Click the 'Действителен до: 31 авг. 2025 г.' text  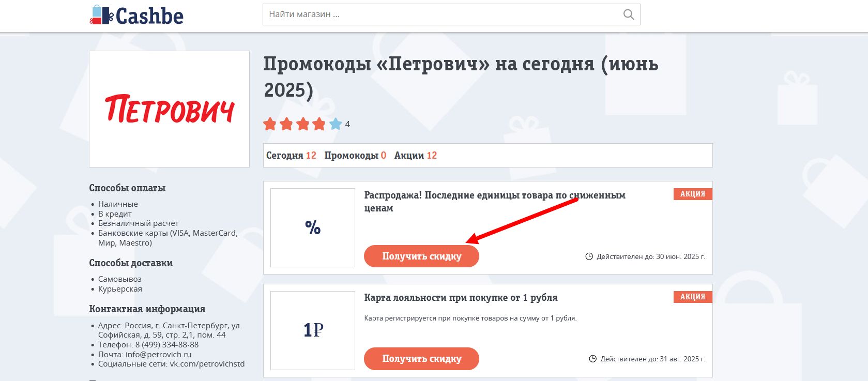[x=653, y=359]
